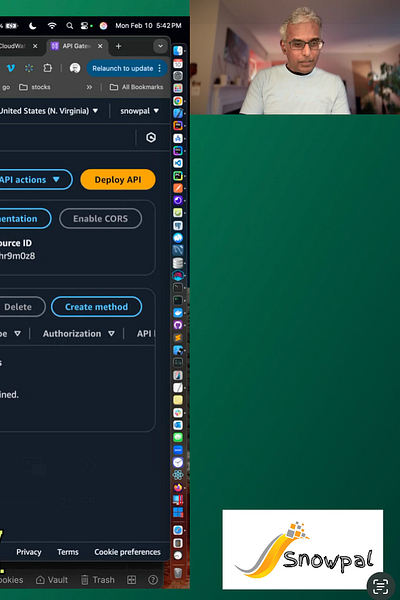The height and width of the screenshot is (600, 400).
Task: Click the help question mark icon
Action: 153,580
